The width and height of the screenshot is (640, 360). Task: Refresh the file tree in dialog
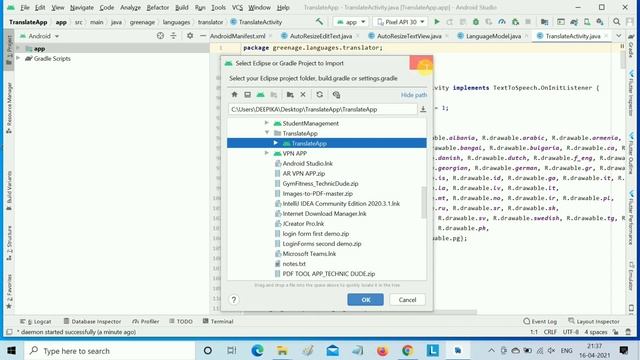(320, 95)
